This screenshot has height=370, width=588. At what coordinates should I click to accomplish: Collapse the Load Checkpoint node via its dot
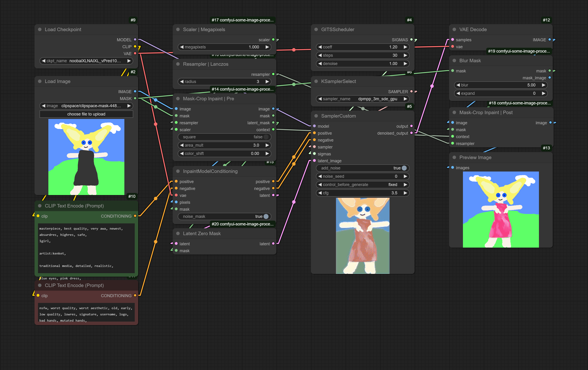pos(40,29)
